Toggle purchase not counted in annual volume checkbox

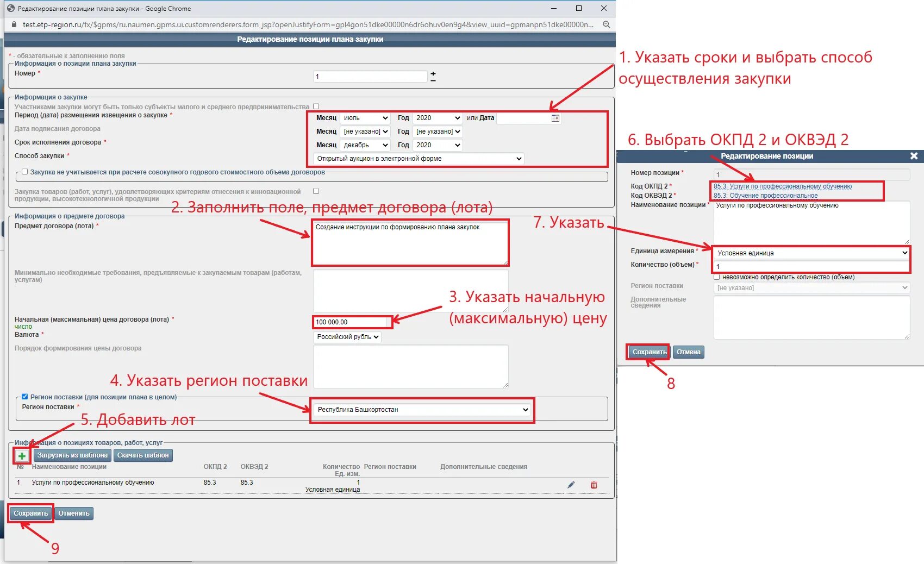tap(24, 172)
